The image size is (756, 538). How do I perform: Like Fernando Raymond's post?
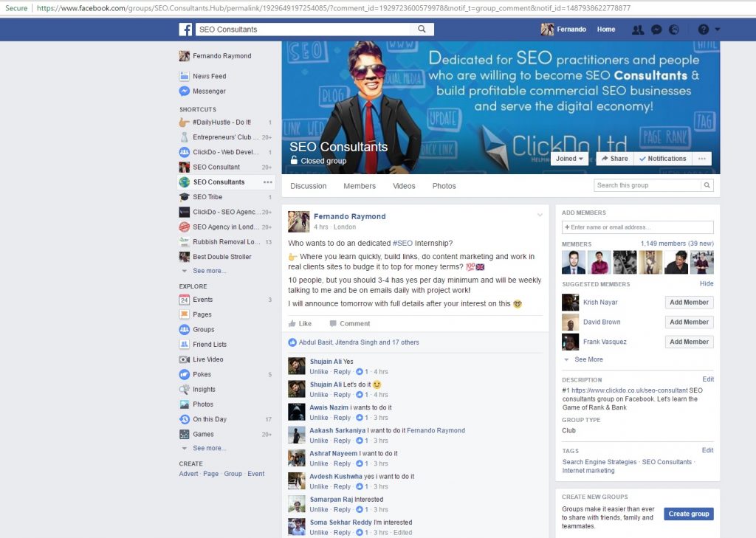(300, 324)
